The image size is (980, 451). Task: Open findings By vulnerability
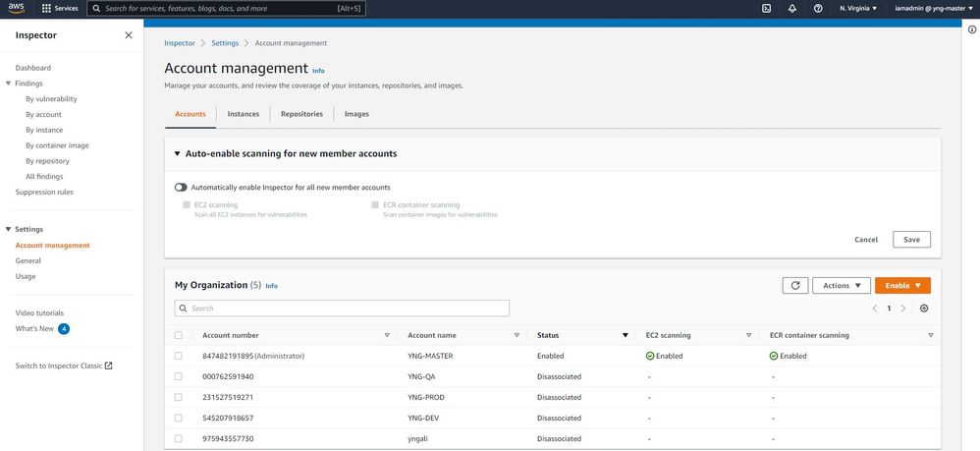point(51,99)
